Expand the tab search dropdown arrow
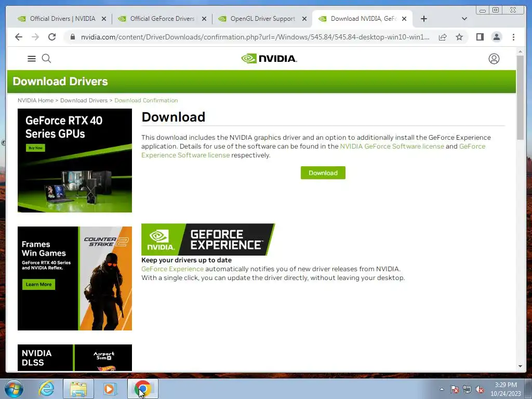This screenshot has height=399, width=532. point(464,19)
